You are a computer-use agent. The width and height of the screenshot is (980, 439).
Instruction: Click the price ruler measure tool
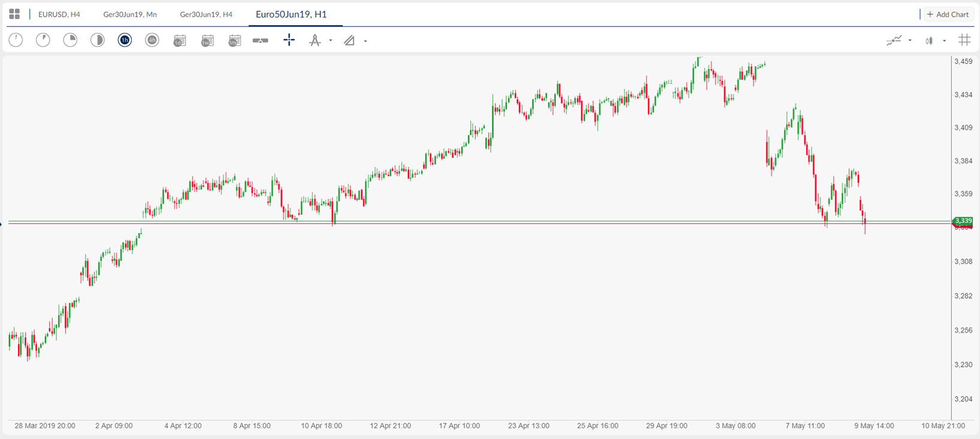pyautogui.click(x=261, y=41)
